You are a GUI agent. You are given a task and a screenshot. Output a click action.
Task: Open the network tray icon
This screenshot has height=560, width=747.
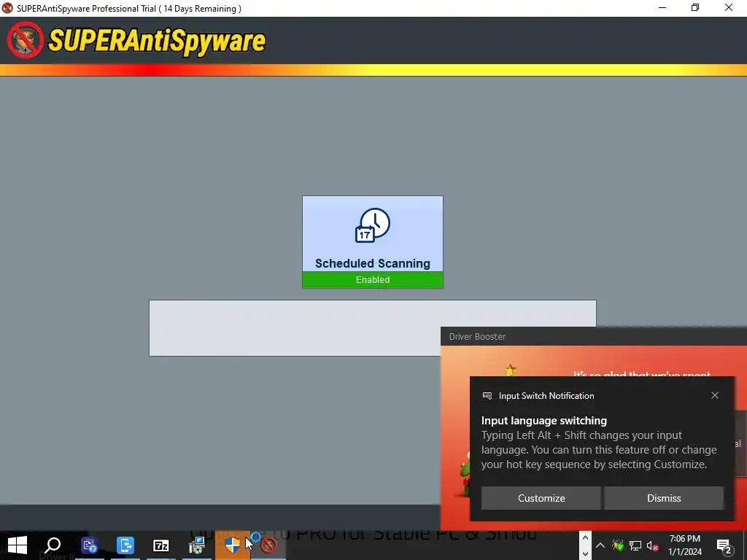[x=635, y=545]
